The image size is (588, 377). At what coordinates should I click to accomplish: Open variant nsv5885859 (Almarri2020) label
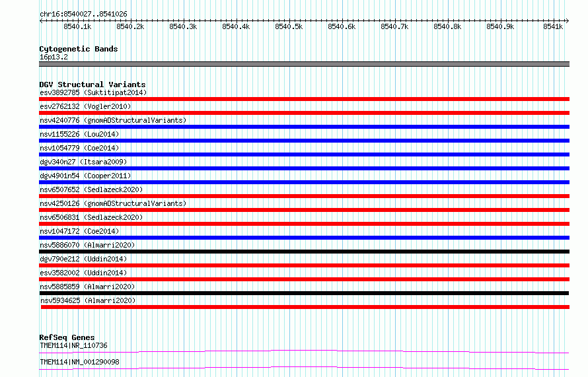87,287
